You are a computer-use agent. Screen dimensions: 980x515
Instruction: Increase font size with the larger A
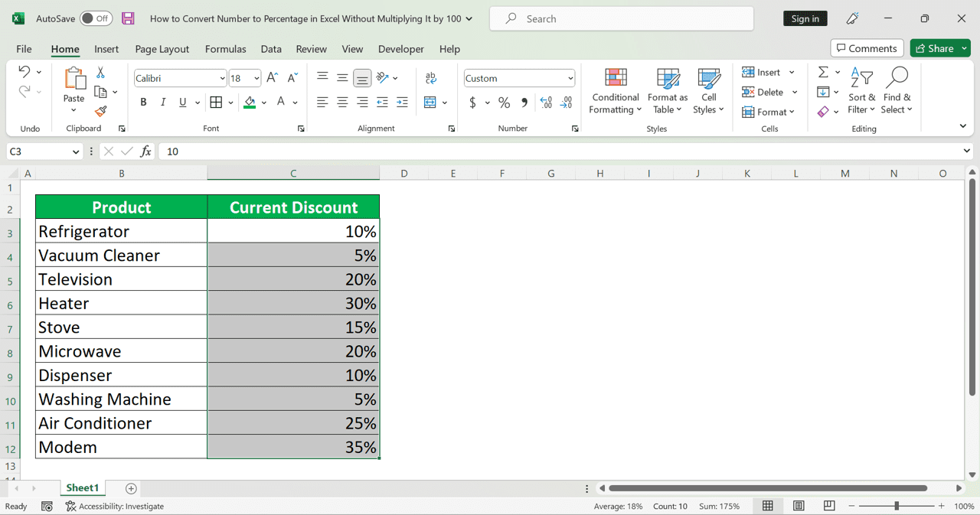pos(272,78)
